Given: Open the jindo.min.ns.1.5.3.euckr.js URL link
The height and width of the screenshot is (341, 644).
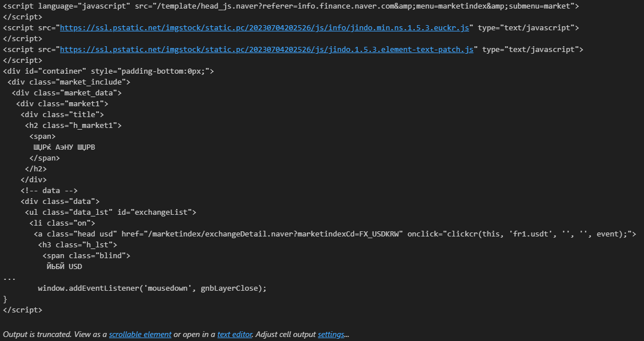Looking at the screenshot, I should point(265,28).
